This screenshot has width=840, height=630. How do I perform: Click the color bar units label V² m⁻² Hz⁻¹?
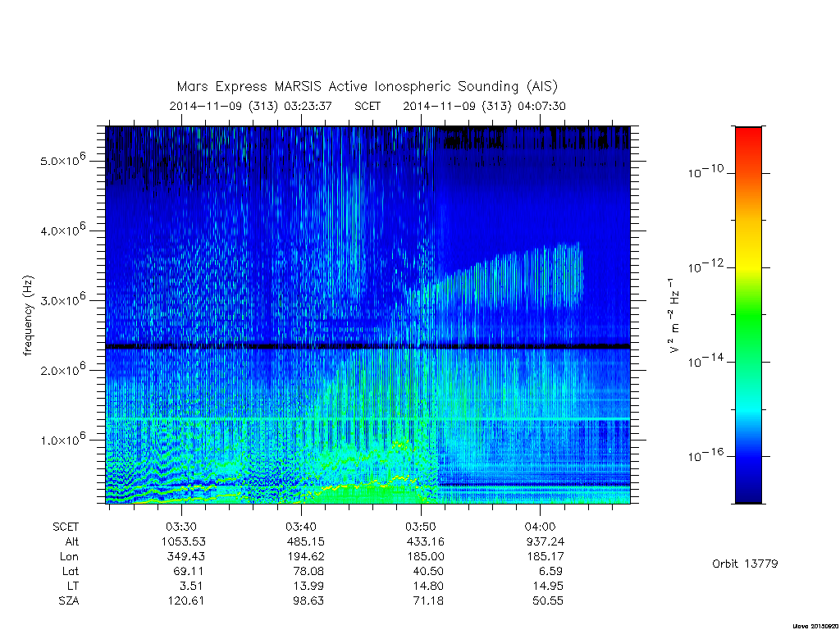[x=675, y=315]
